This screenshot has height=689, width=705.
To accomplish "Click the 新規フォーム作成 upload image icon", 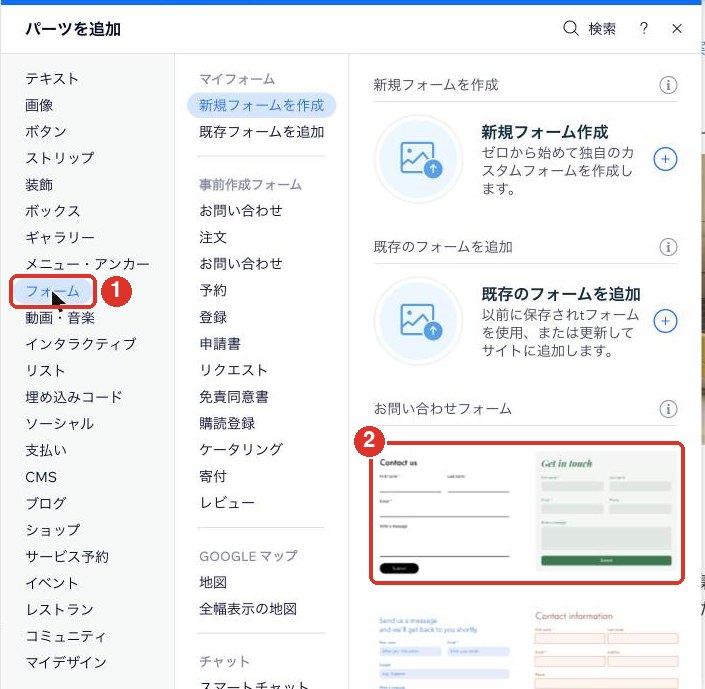I will pos(419,159).
